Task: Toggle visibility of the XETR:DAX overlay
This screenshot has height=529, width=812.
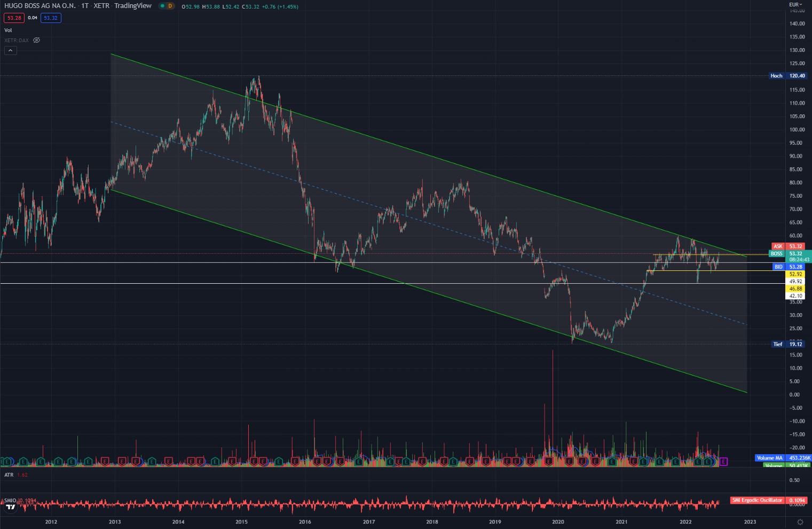Action: pyautogui.click(x=36, y=40)
